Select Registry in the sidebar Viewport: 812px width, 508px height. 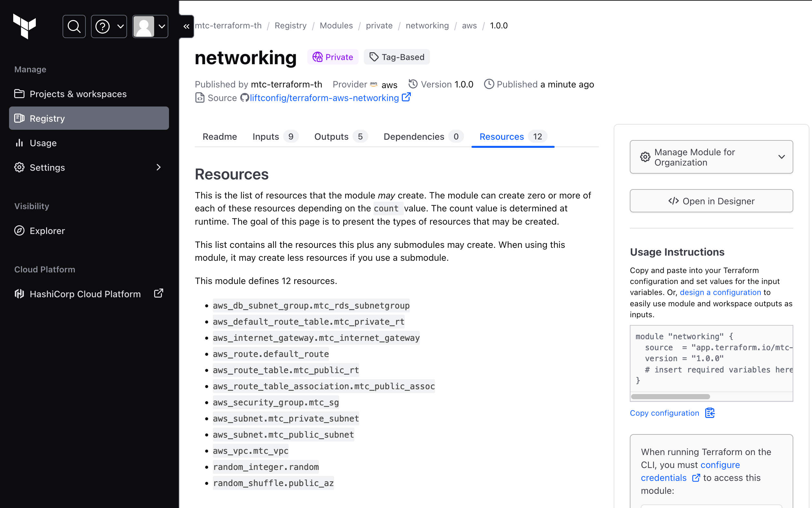point(89,118)
